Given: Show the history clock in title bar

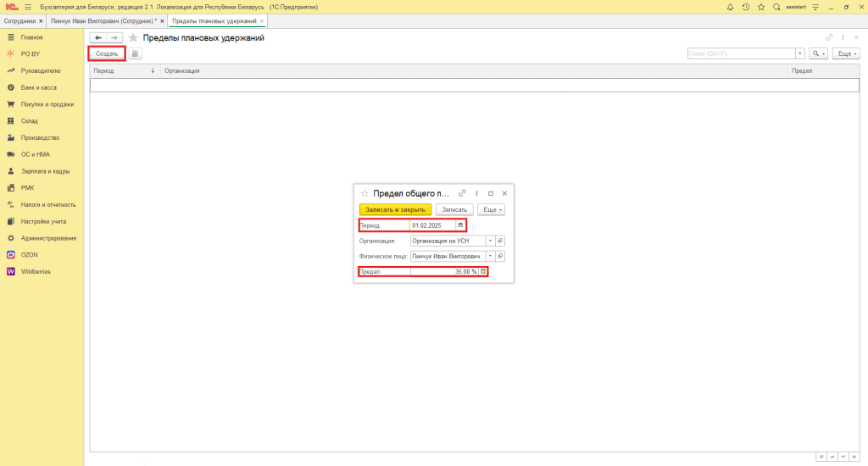Looking at the screenshot, I should point(746,7).
